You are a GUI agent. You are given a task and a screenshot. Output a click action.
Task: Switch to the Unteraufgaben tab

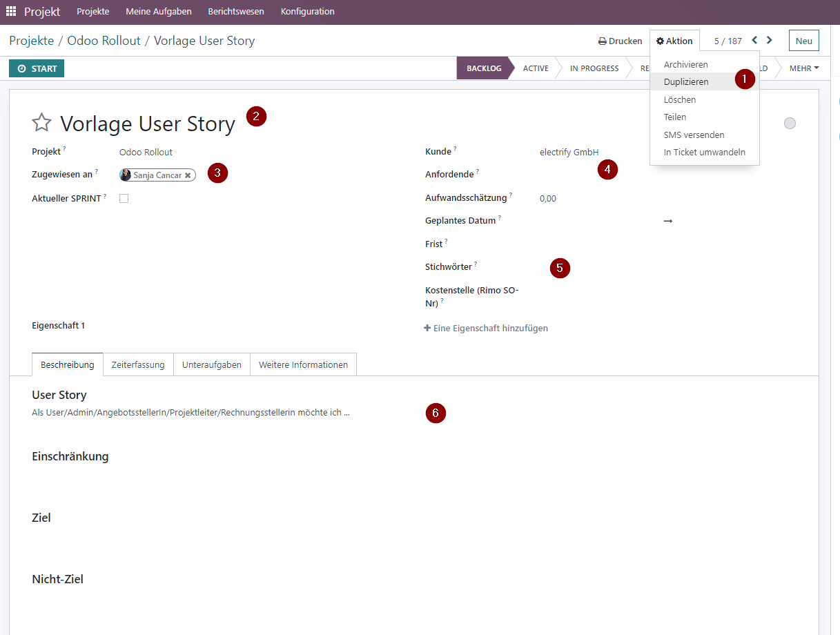[212, 364]
